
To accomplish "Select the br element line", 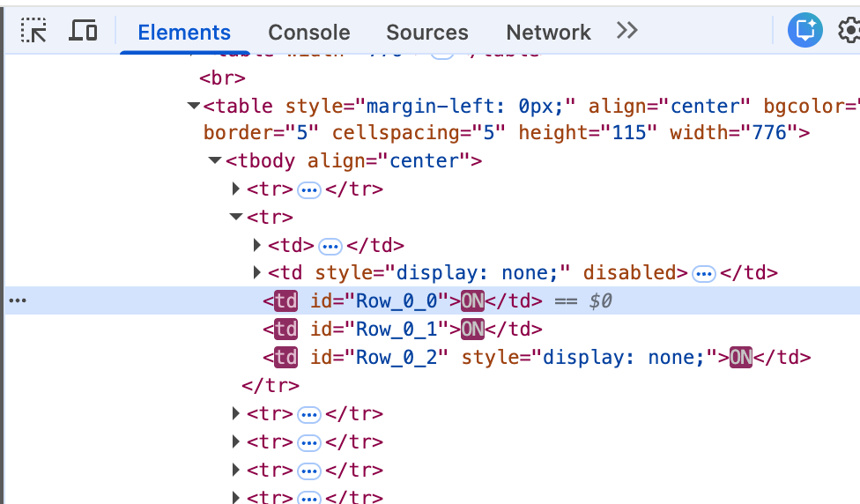I will point(222,78).
